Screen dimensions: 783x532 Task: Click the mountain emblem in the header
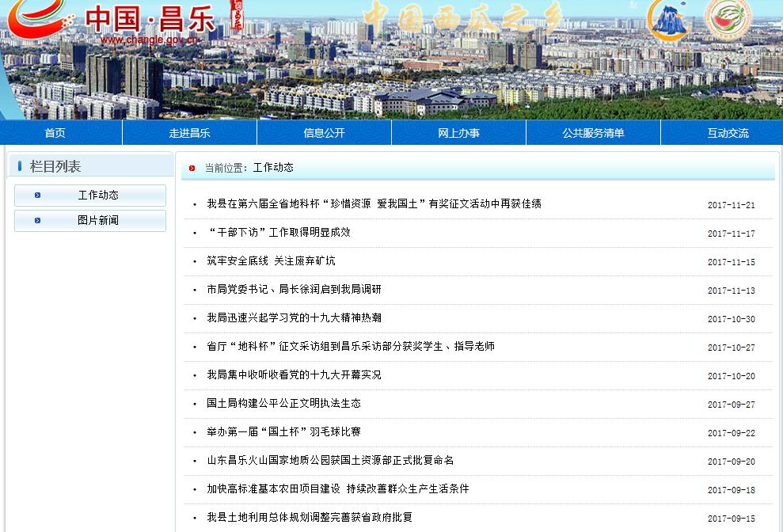(671, 20)
